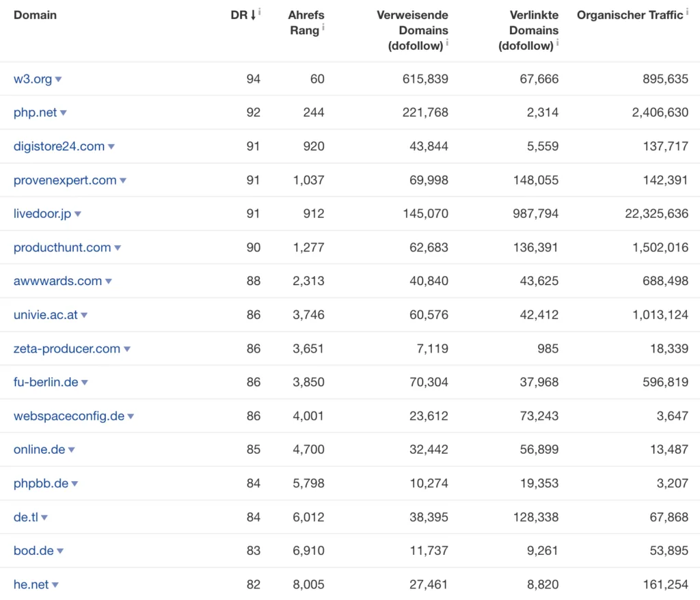This screenshot has width=700, height=600.
Task: Select DR value 94 for w3.org
Action: coord(253,79)
